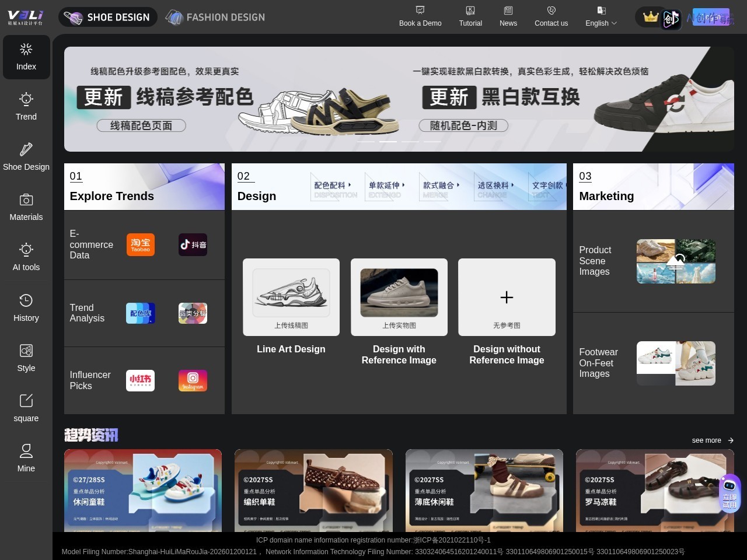
Task: Click the 03 Marketing section header
Action: pyautogui.click(x=654, y=187)
